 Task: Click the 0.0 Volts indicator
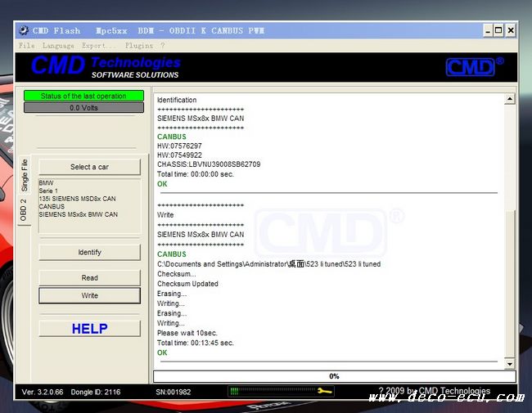[83, 108]
